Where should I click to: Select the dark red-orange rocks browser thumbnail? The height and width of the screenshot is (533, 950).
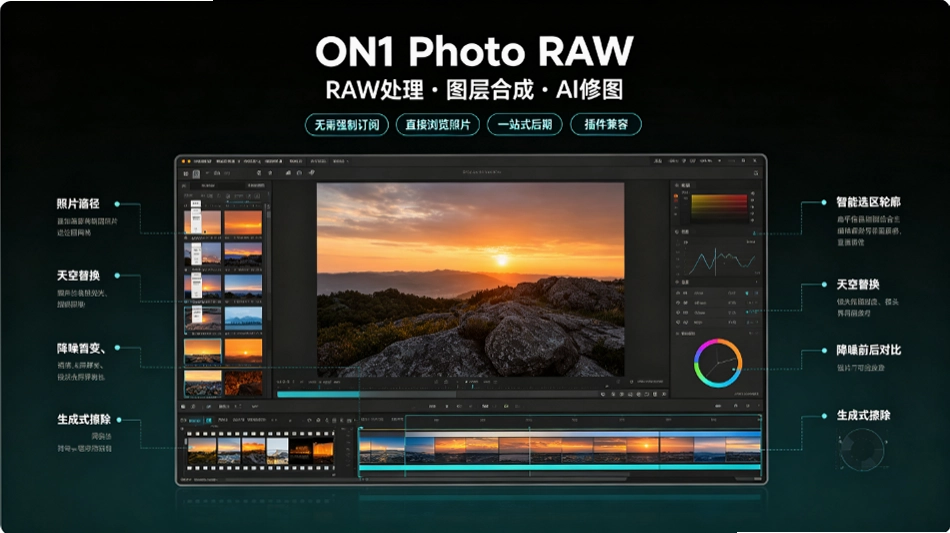pos(244,383)
